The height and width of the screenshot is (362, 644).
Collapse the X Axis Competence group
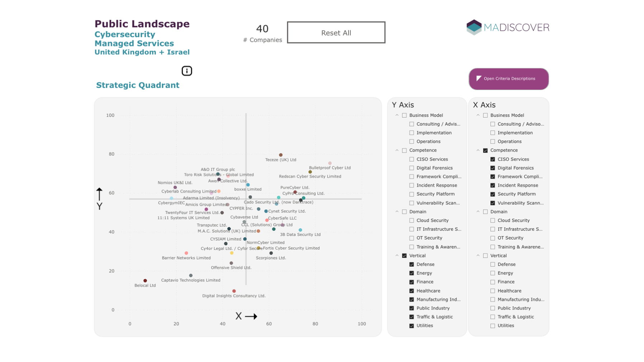(478, 151)
